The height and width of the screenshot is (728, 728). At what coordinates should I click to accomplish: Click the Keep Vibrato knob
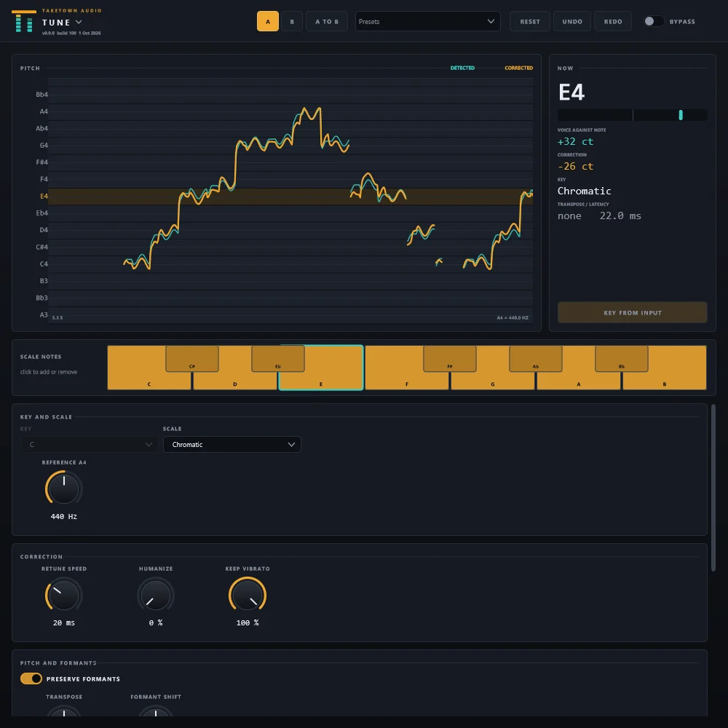248,595
